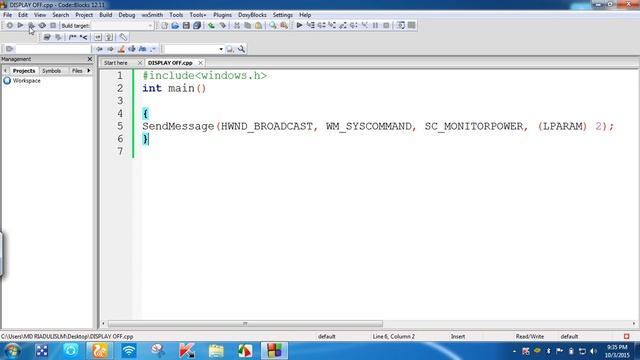Open the Edit menu
Image resolution: width=640 pixels, height=360 pixels.
coord(23,15)
